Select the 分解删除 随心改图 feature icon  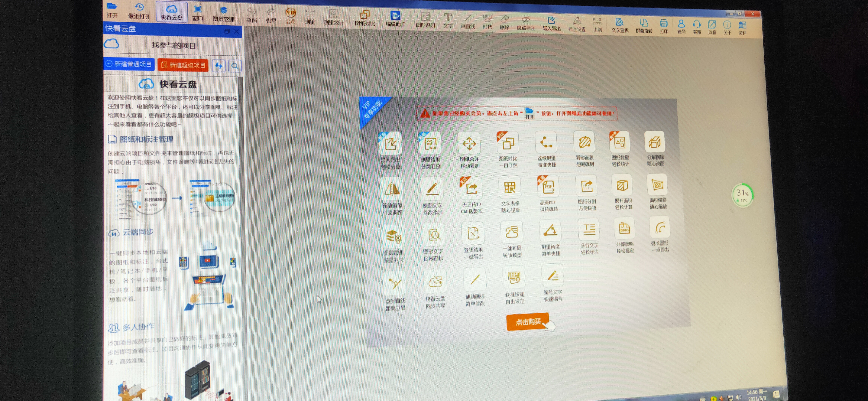655,142
